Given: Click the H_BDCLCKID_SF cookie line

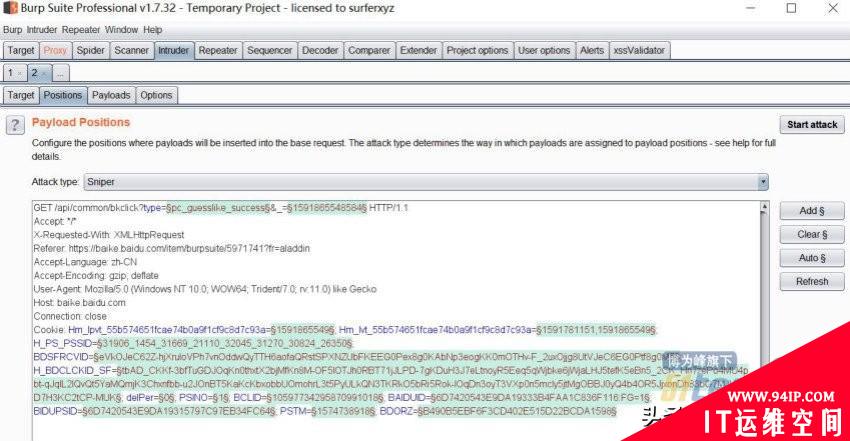Looking at the screenshot, I should pyautogui.click(x=390, y=371).
